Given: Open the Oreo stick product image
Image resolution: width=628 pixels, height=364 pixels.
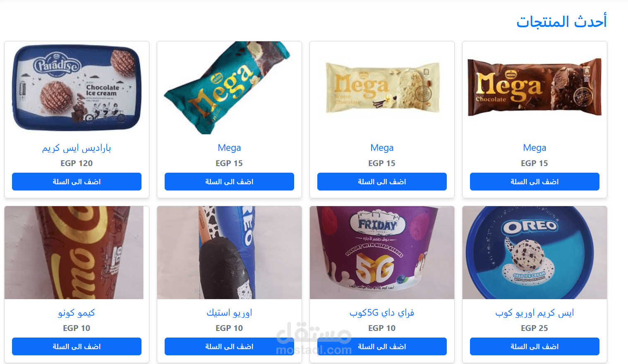Looking at the screenshot, I should (229, 252).
